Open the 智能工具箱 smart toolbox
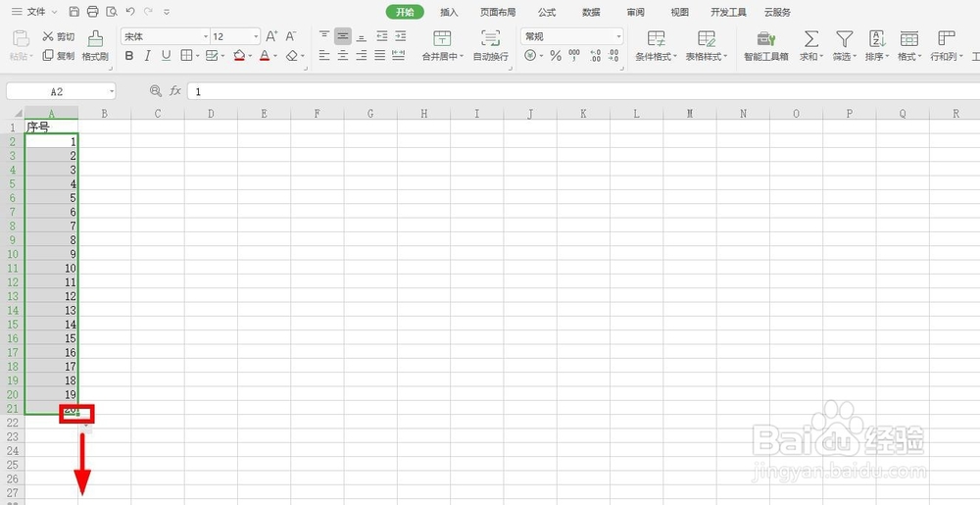Screen dimensions: 980x505 pos(765,46)
